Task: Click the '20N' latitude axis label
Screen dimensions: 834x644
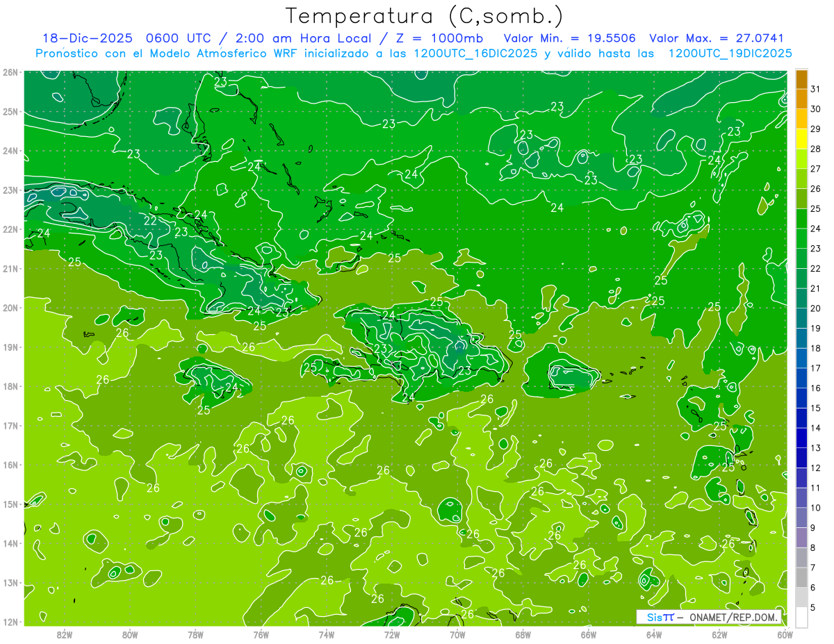Action: [x=10, y=308]
